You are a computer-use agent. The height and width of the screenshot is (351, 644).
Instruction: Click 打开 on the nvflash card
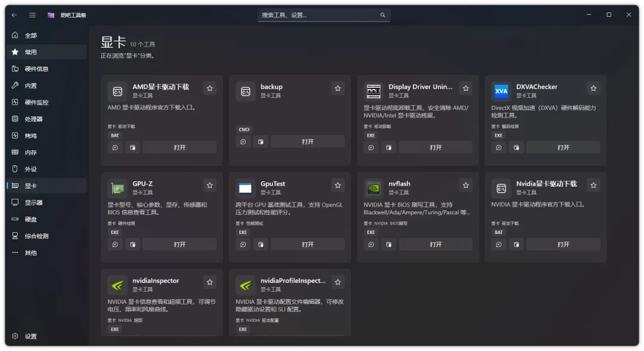(x=436, y=245)
